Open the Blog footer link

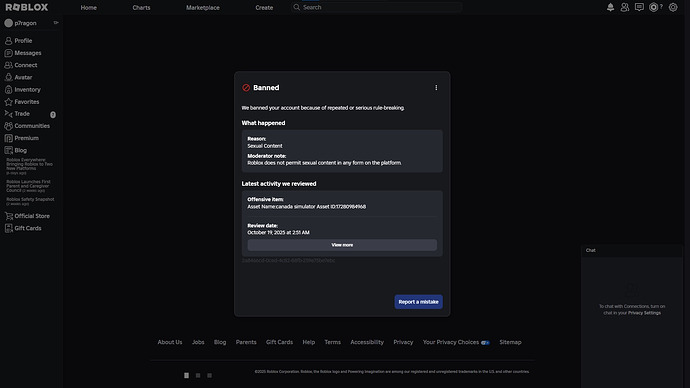pyautogui.click(x=220, y=342)
